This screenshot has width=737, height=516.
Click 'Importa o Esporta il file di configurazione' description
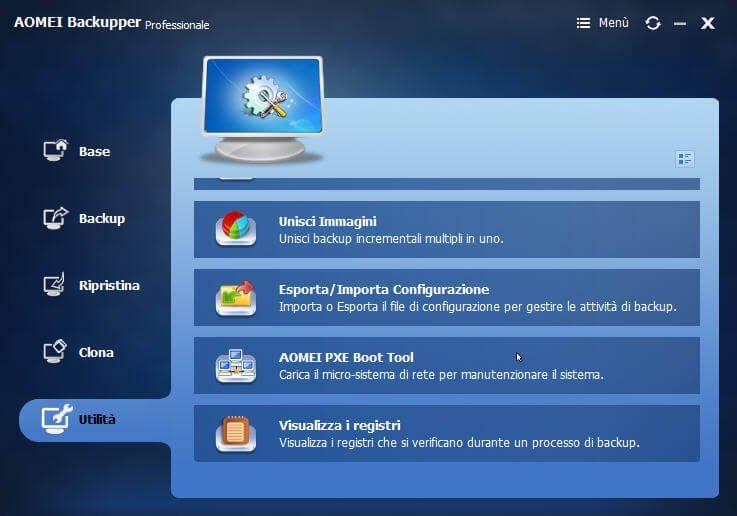pyautogui.click(x=478, y=307)
